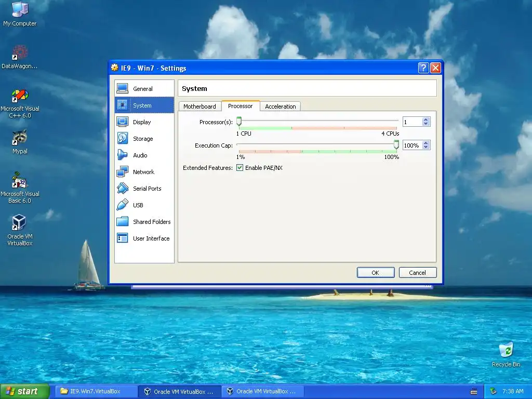
Task: Click the taskbar clock showing 7:38 AM
Action: [x=513, y=392]
